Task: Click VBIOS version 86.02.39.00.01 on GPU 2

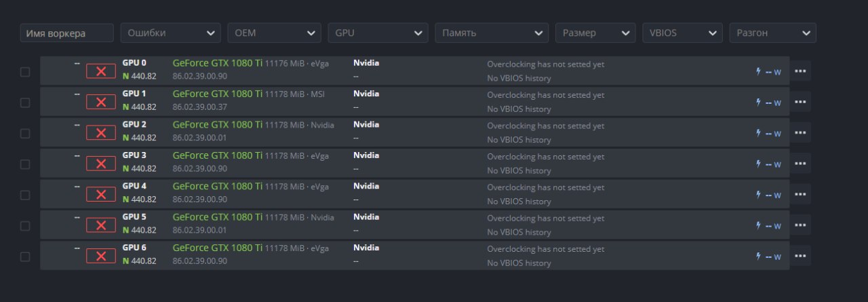Action: (200, 138)
